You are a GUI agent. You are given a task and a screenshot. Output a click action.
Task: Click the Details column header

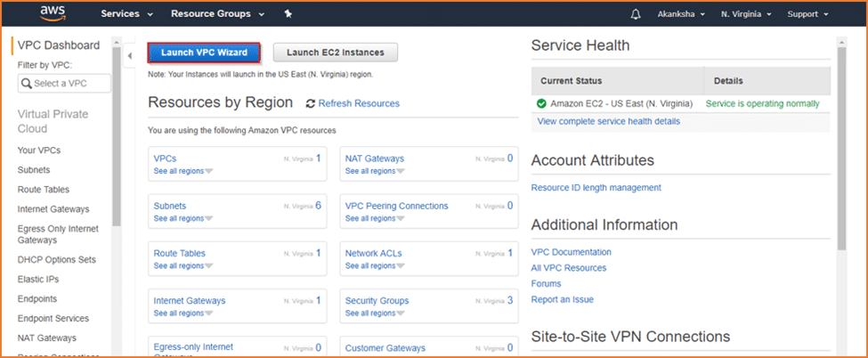click(728, 81)
